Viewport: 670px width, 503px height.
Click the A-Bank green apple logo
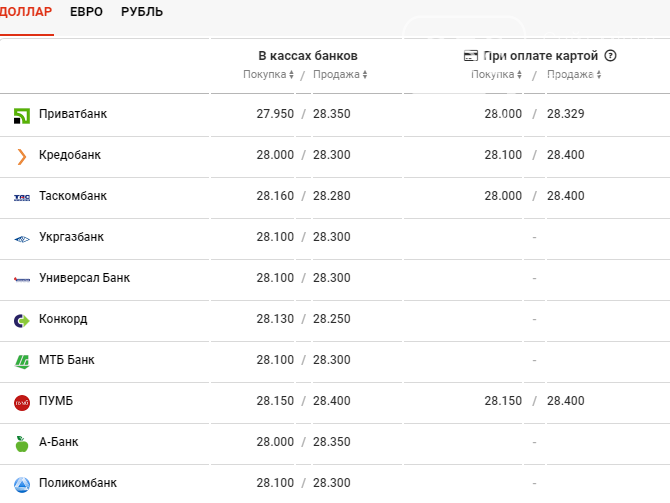tap(22, 443)
